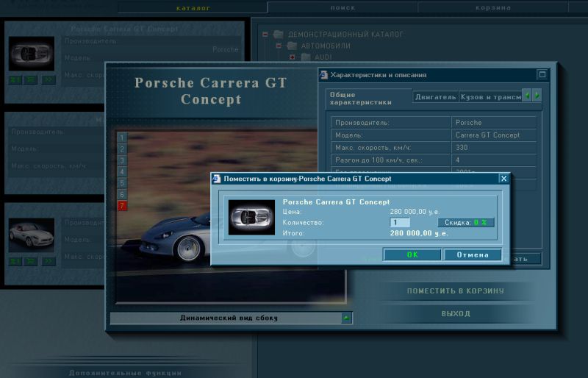
Task: Maximize the Характеристики и описания panel
Action: click(x=542, y=74)
